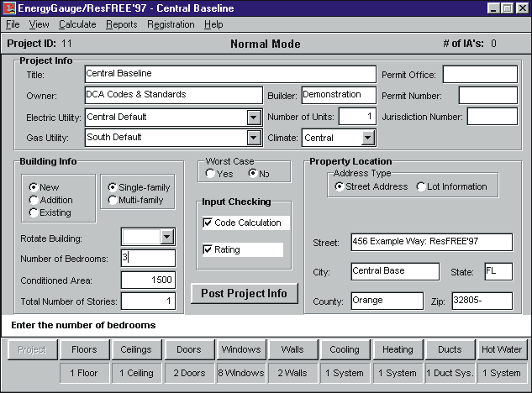Click the City input field

click(x=395, y=271)
